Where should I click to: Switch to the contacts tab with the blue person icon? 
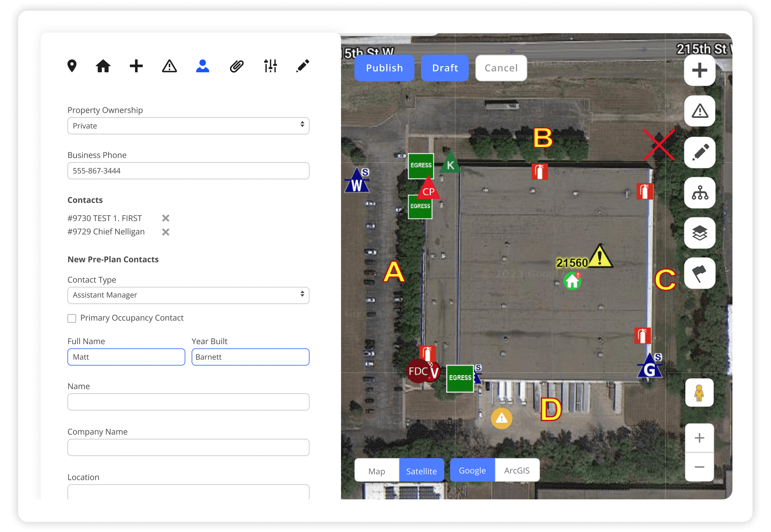tap(203, 66)
